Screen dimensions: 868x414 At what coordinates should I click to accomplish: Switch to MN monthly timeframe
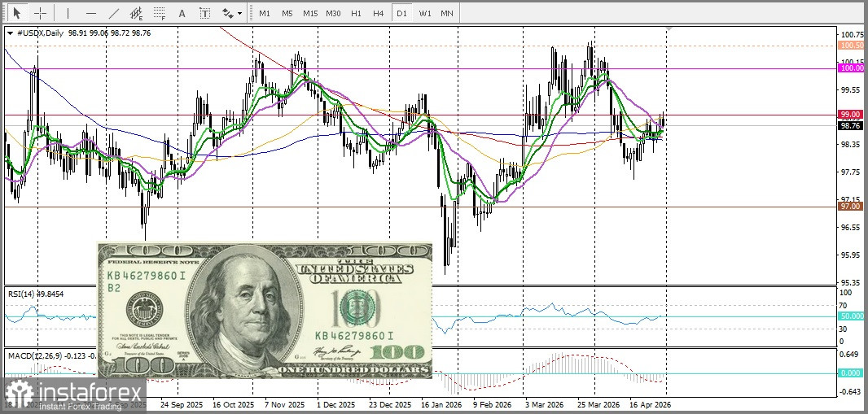pyautogui.click(x=447, y=12)
